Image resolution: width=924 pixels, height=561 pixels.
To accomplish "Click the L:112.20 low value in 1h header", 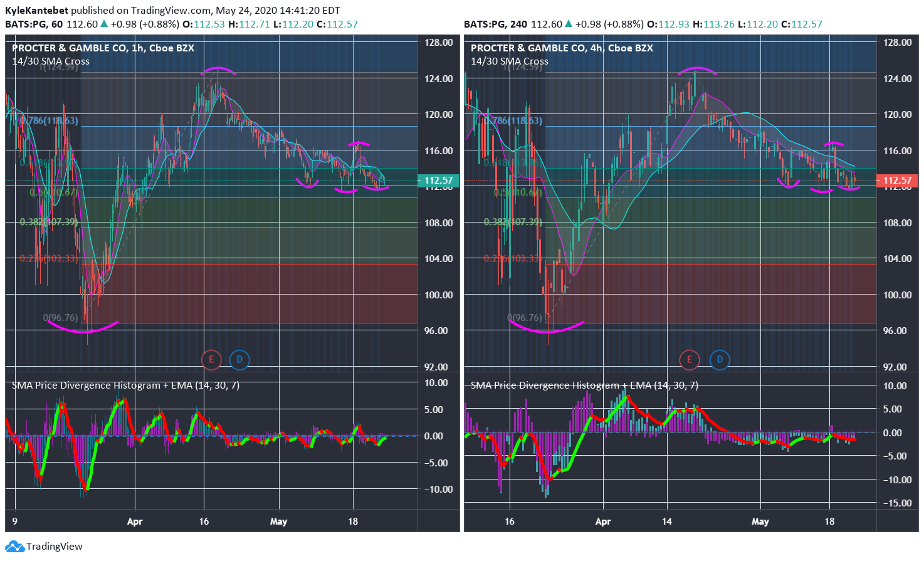I will point(293,24).
